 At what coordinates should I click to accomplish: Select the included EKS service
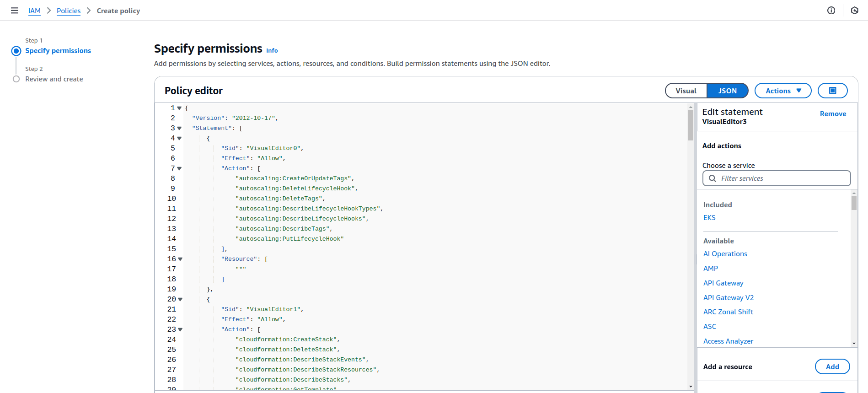(x=709, y=218)
